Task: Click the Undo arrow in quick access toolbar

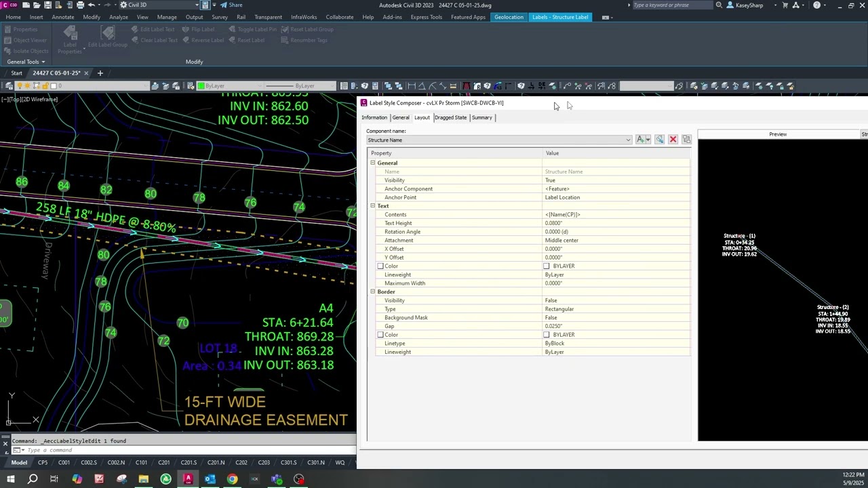Action: click(91, 5)
